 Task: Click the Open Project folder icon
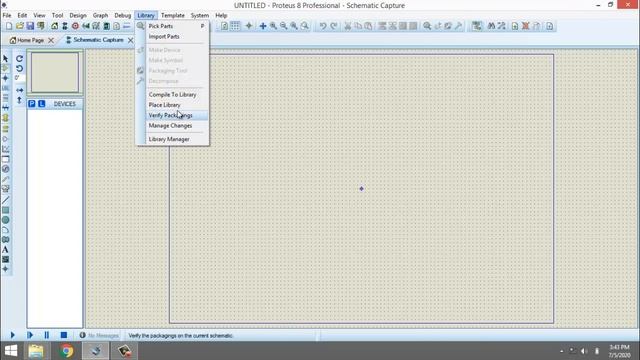click(20, 26)
